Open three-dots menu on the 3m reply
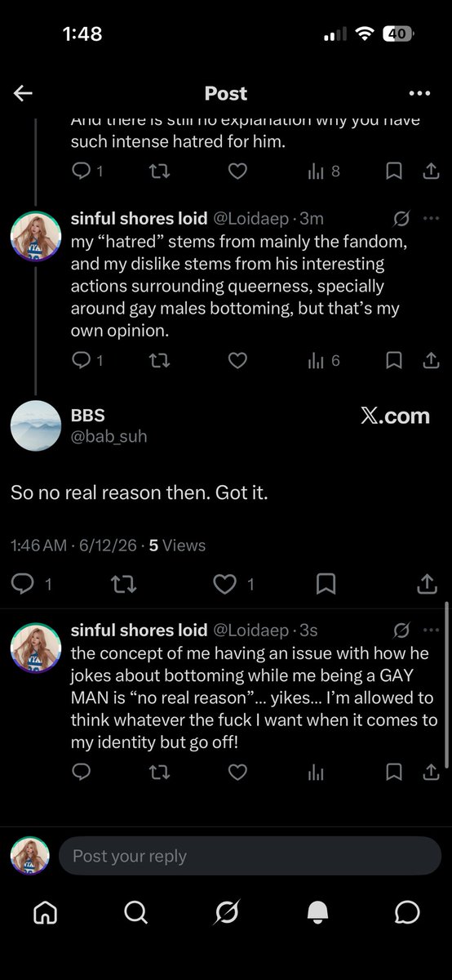Screen dimensions: 452x980 430,218
